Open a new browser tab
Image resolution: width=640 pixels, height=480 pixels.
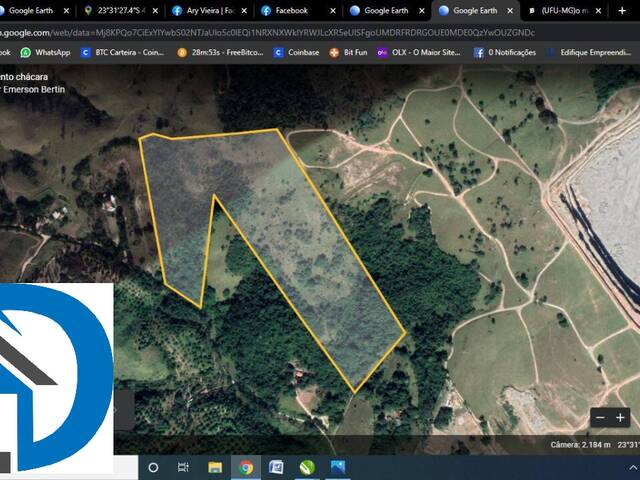622,11
